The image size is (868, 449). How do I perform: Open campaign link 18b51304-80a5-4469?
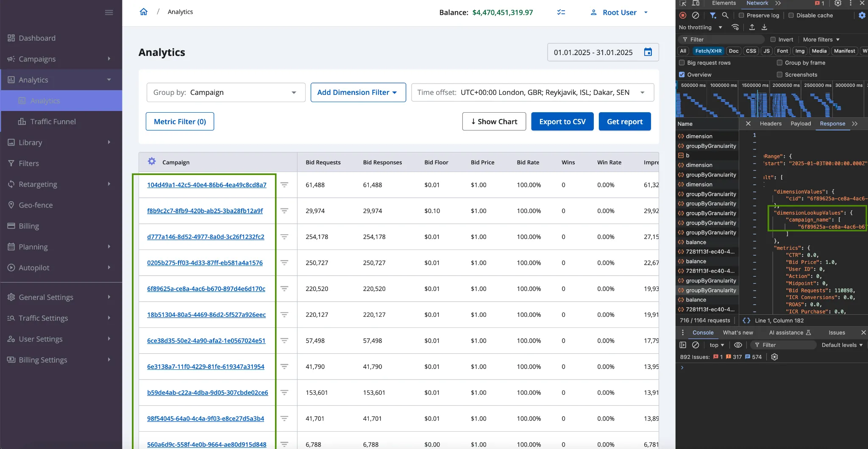pyautogui.click(x=206, y=315)
